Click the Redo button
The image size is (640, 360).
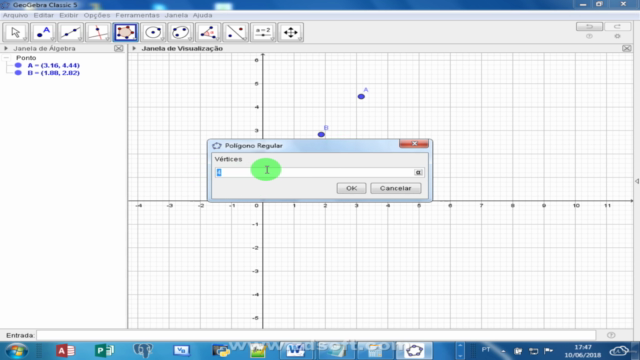pos(618,27)
